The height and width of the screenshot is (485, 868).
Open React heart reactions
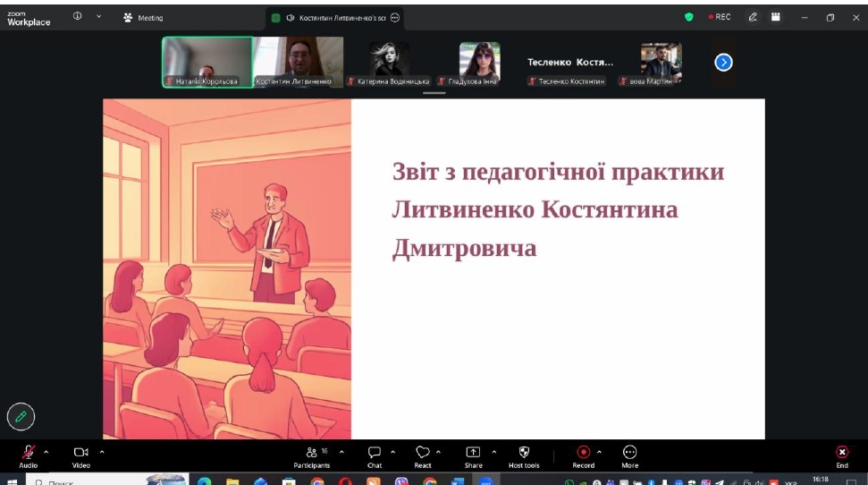coord(422,457)
